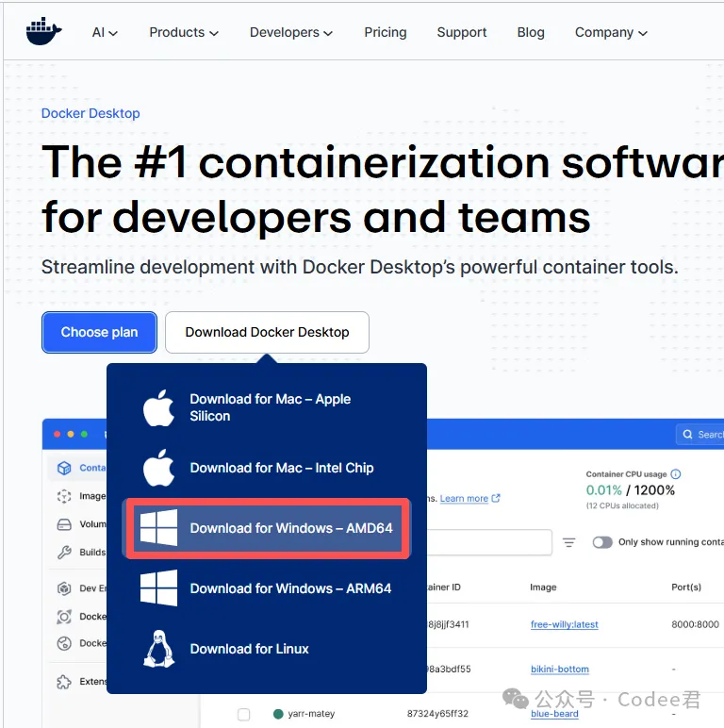Screen dimensions: 724x728
Task: Open Dev Environments icon in sidebar
Action: pos(64,588)
